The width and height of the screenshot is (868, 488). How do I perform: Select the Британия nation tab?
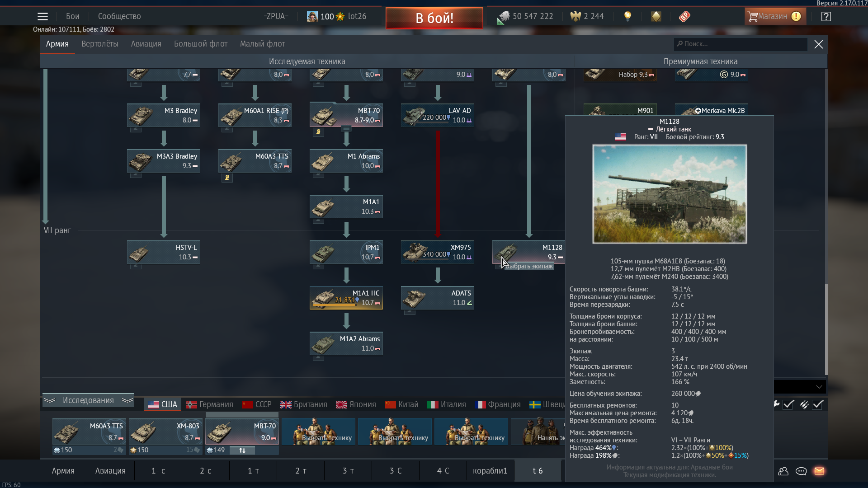coord(304,404)
